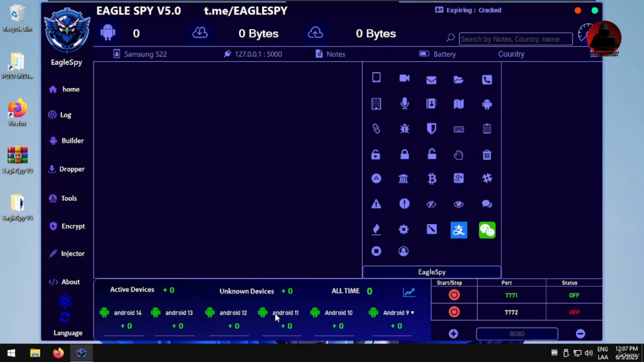Select the shield icon in the icon grid

click(x=431, y=128)
